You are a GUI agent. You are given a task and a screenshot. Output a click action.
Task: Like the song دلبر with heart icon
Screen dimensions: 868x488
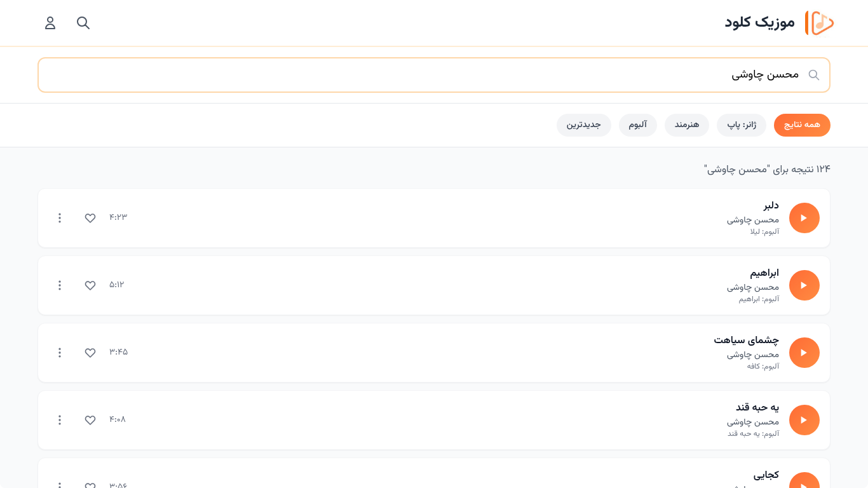[x=90, y=218]
